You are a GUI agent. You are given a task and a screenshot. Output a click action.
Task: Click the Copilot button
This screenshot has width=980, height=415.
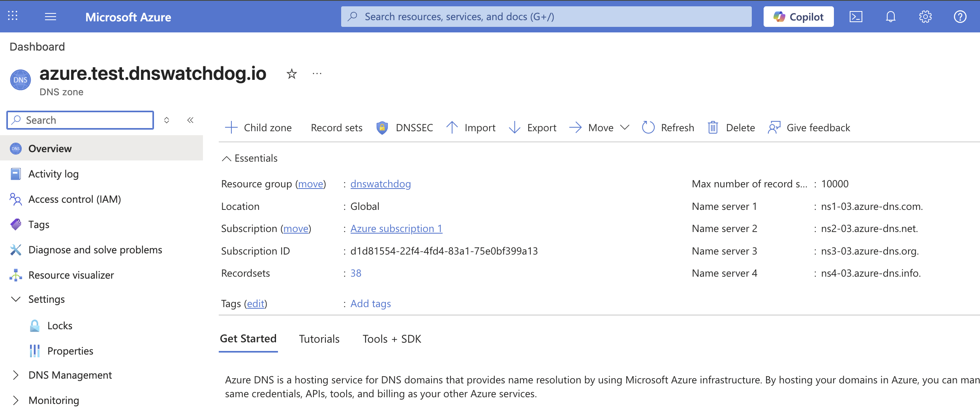(798, 17)
